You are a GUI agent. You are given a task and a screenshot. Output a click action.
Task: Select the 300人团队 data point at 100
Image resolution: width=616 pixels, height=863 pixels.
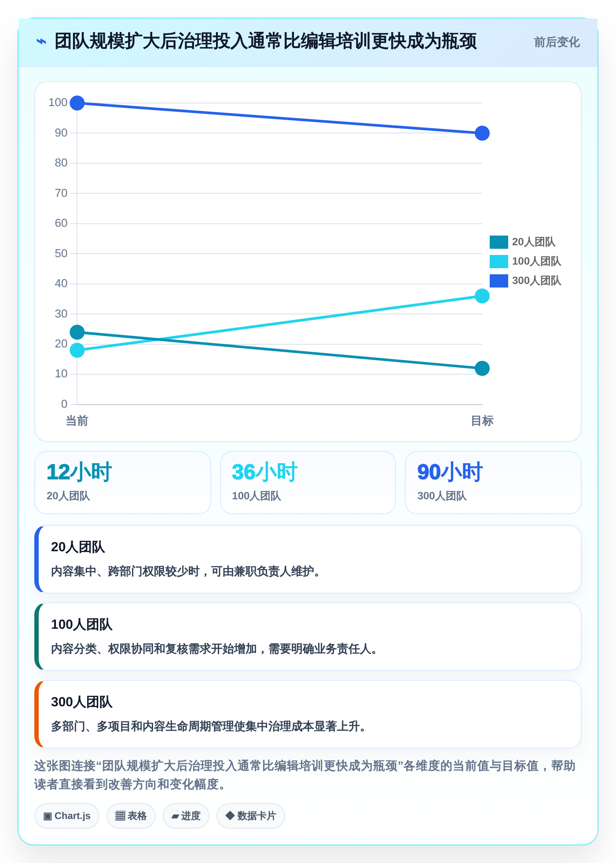click(77, 103)
